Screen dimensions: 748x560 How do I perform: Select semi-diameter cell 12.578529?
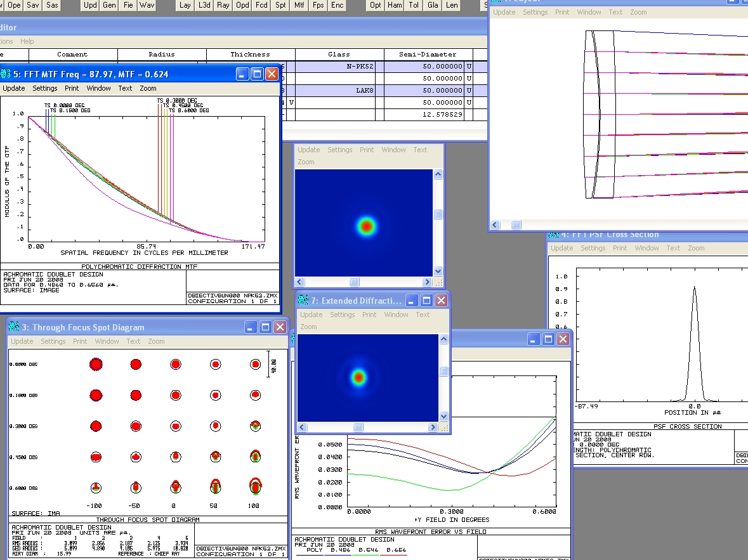coord(424,115)
